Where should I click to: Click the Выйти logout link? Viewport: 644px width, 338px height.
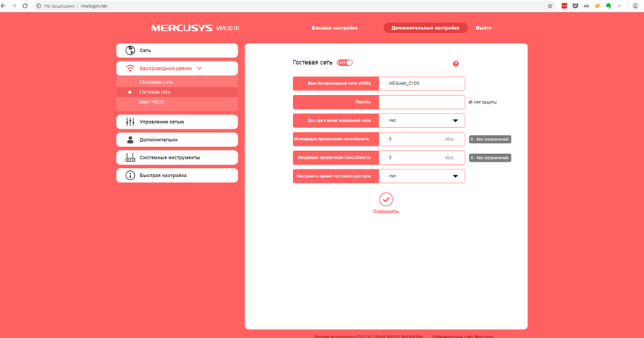[484, 28]
